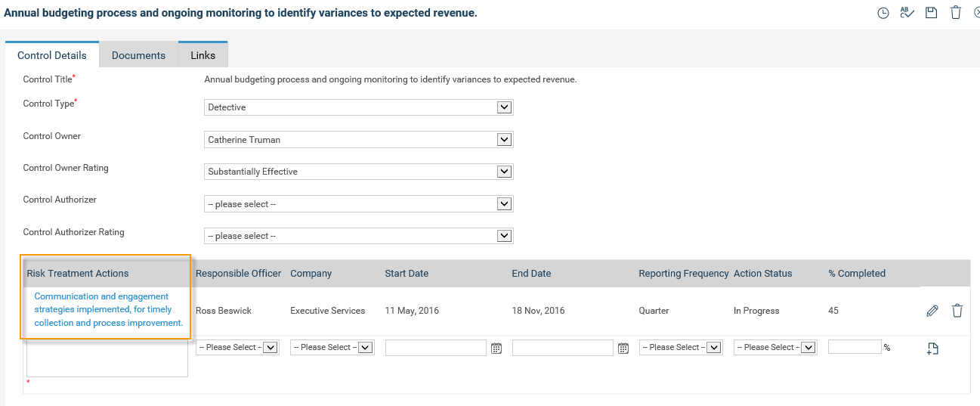Delete the Ross Beswick action row
Screen dimensions: 980x406
(x=957, y=311)
